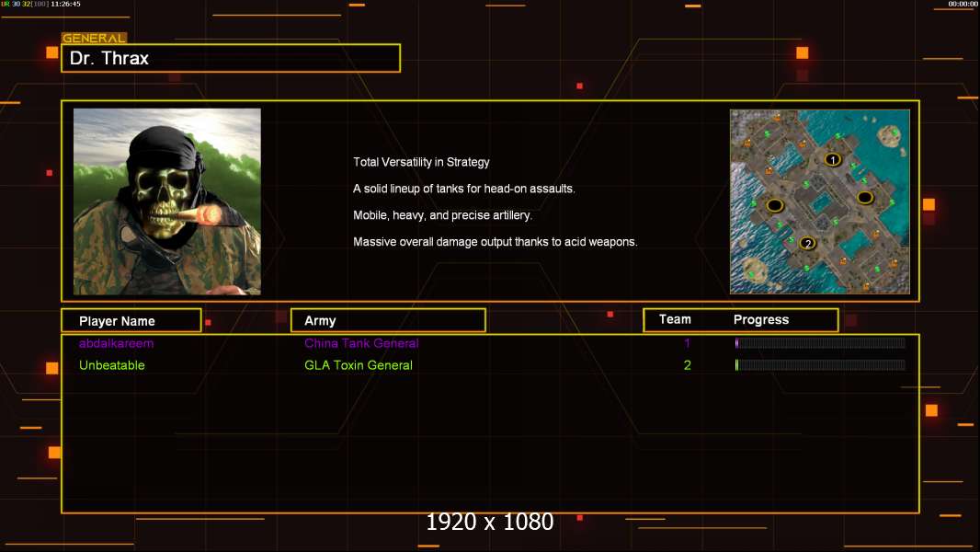Screen dimensions: 980x552
Task: Click the China Tank General army text
Action: [x=361, y=343]
